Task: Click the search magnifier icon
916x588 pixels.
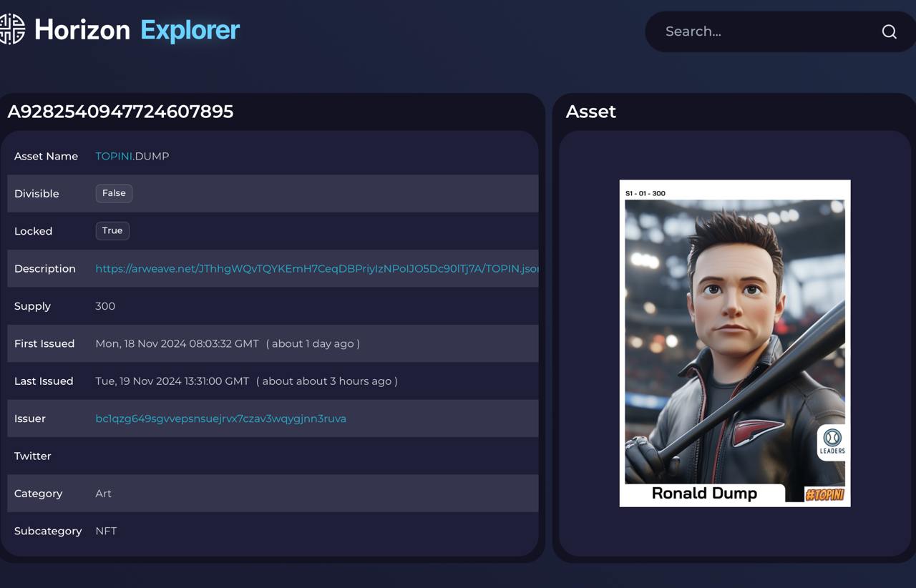Action: (x=889, y=31)
